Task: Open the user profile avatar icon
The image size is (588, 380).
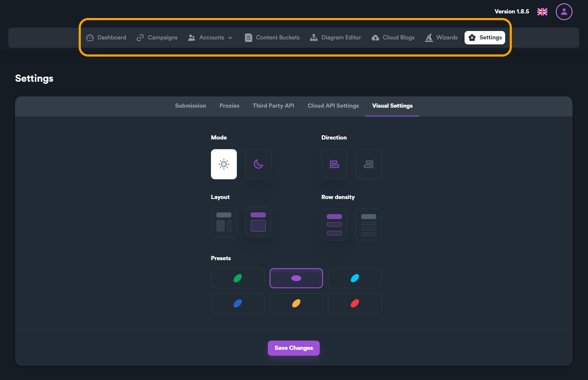Action: pyautogui.click(x=564, y=12)
